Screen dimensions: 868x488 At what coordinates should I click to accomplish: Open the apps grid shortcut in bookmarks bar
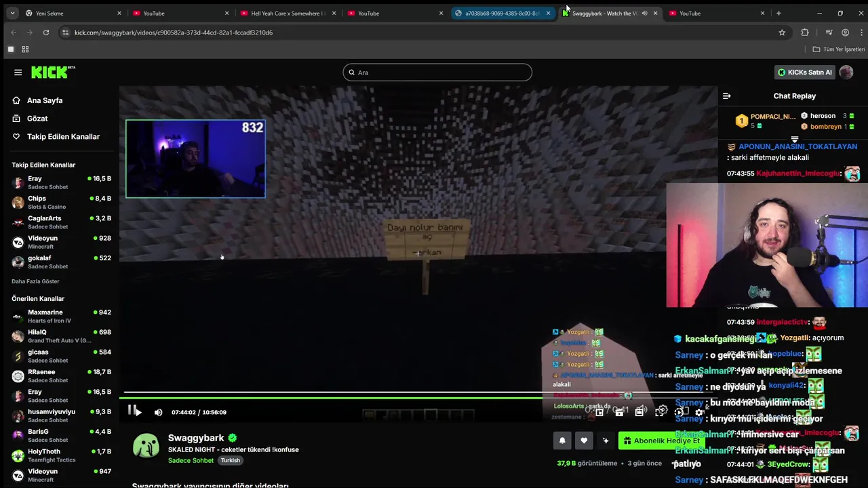(25, 49)
